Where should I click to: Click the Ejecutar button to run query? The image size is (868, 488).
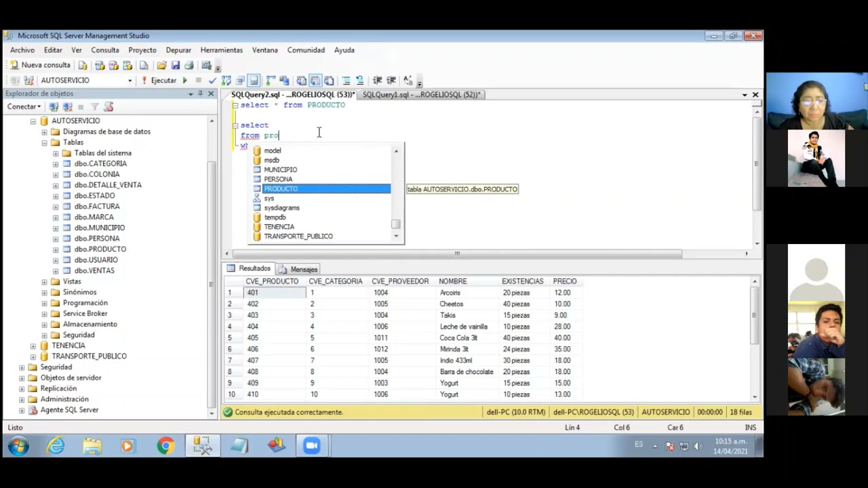pos(159,80)
